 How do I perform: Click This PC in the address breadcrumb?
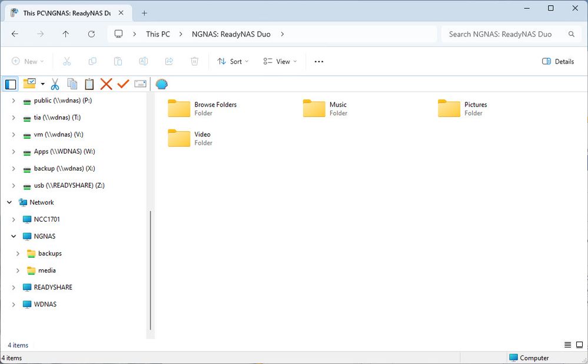(x=158, y=34)
